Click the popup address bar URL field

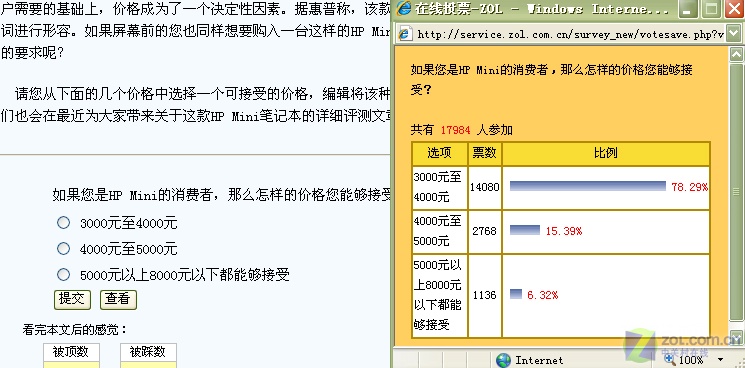point(570,34)
